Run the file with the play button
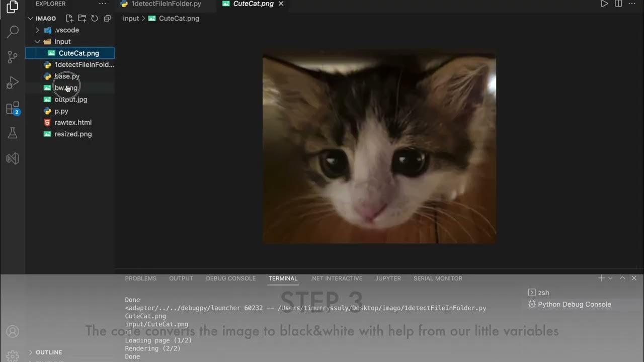The image size is (644, 362). 604,4
